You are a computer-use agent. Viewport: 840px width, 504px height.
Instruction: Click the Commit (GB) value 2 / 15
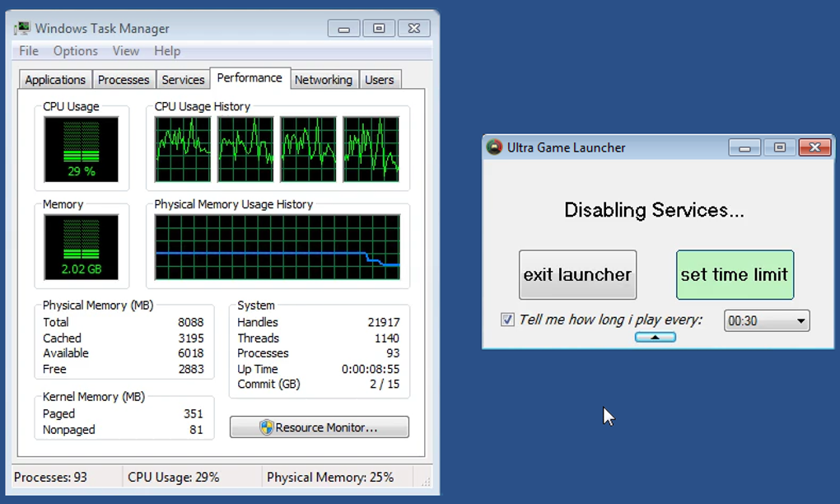pos(385,384)
